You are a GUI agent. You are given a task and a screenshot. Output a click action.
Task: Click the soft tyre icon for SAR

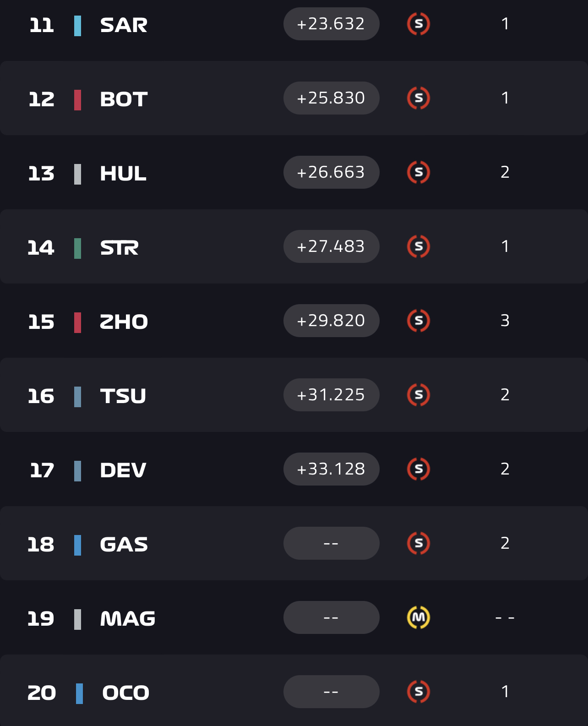coord(418,24)
